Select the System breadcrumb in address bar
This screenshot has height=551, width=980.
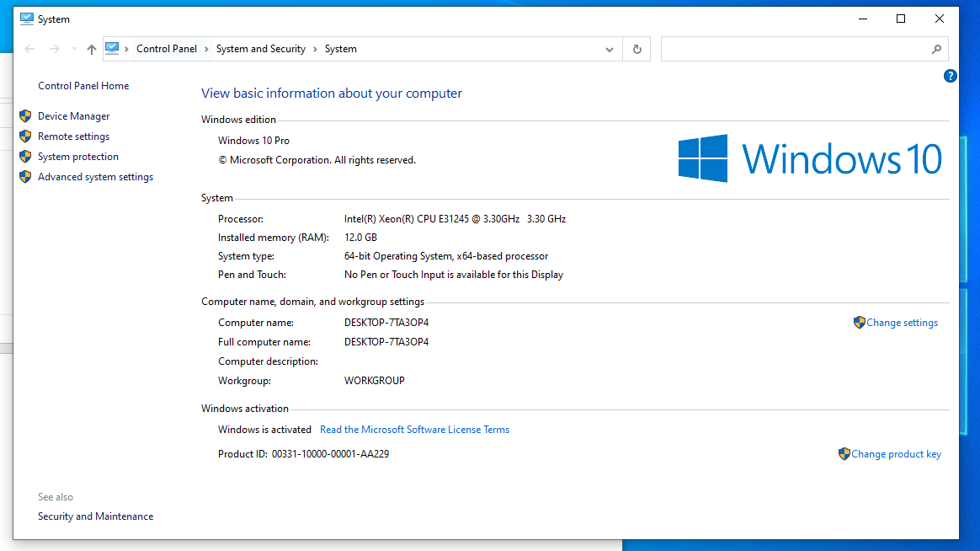click(341, 49)
